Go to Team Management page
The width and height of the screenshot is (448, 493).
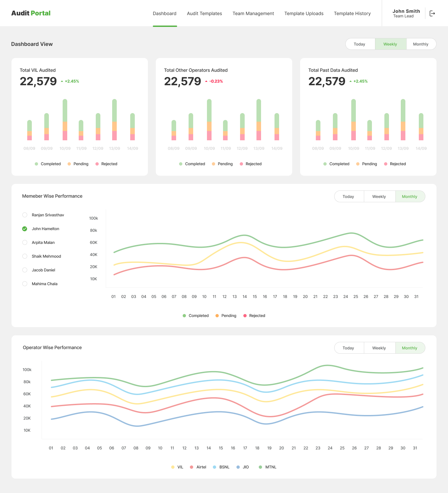click(x=253, y=13)
